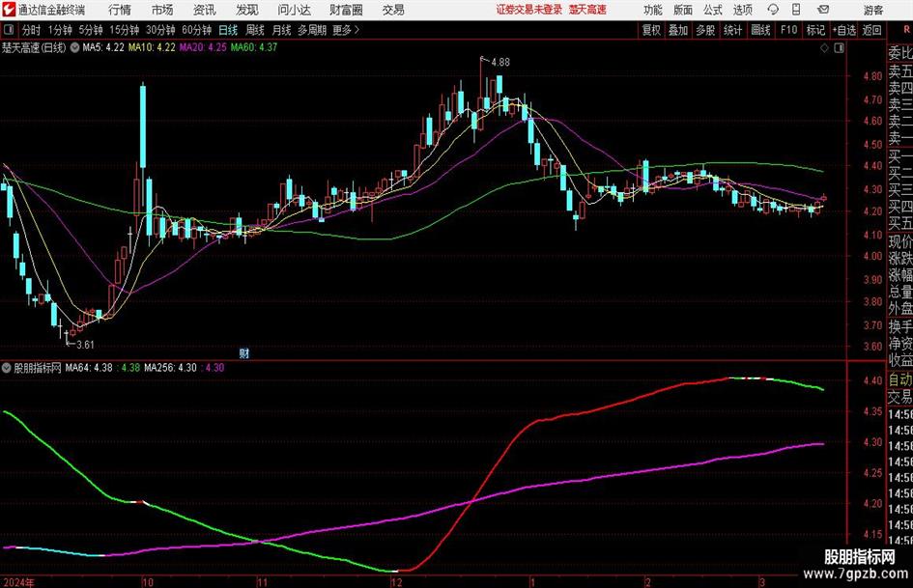Click the red 楚天高速 stock name
913x588 pixels.
coord(587,10)
